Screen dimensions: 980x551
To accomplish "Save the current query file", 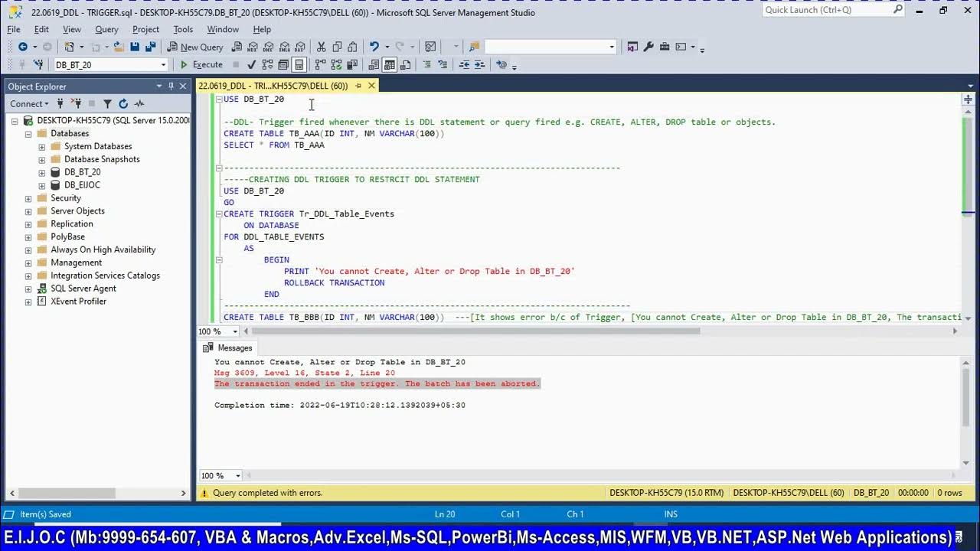I will click(x=135, y=47).
